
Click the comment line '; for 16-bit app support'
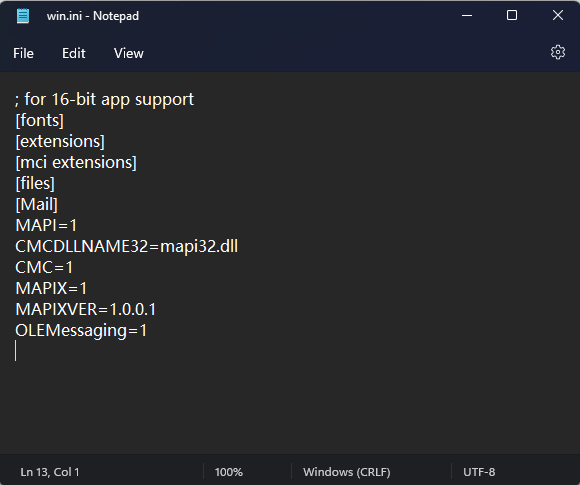(x=104, y=99)
